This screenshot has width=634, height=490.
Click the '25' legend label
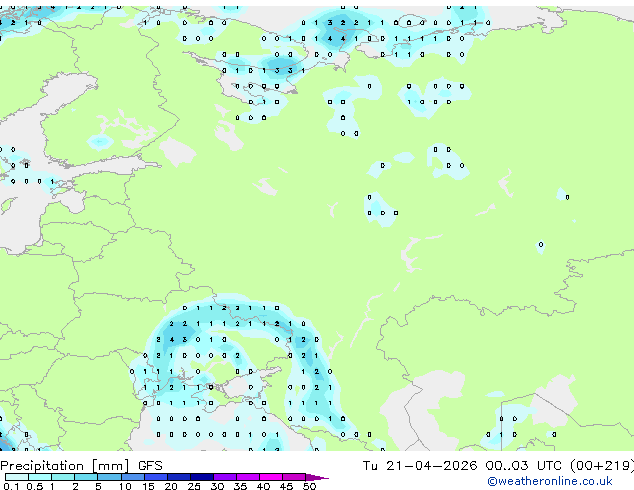(x=194, y=486)
